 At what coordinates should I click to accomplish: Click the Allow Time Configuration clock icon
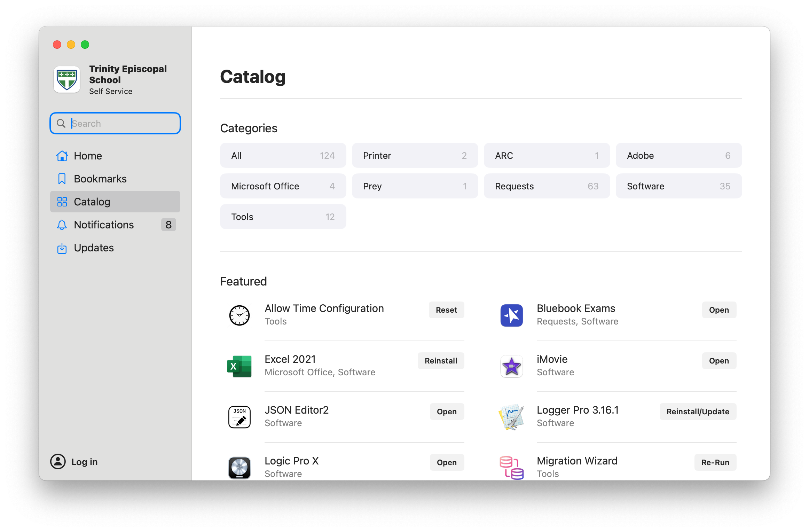[239, 315]
